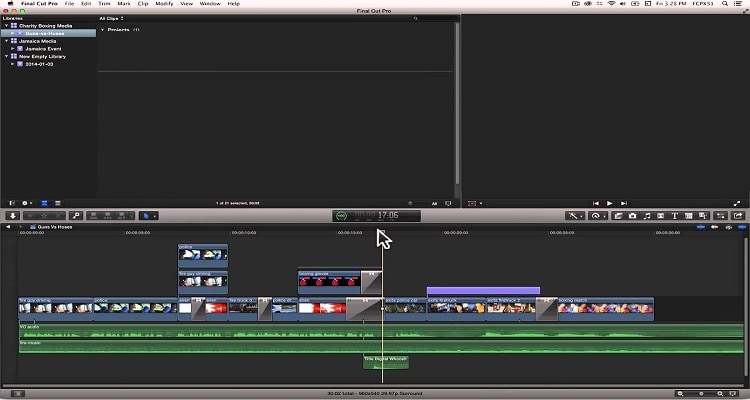Toggle audio skimming in timeline header
Image resolution: width=750 pixels, height=400 pixels.
tap(715, 227)
